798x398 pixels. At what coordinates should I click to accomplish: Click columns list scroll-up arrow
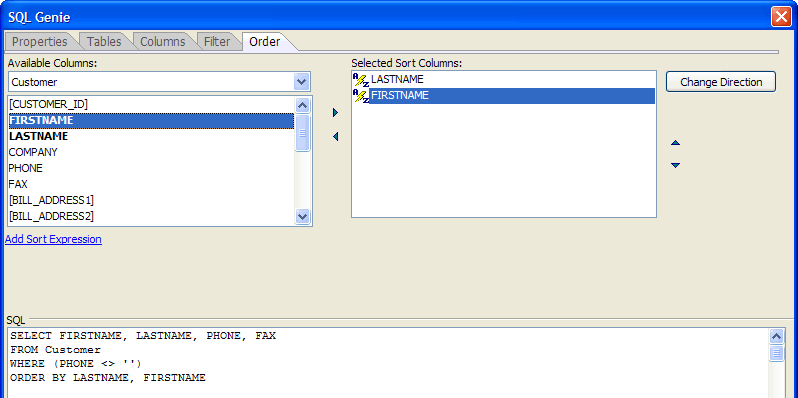point(302,105)
